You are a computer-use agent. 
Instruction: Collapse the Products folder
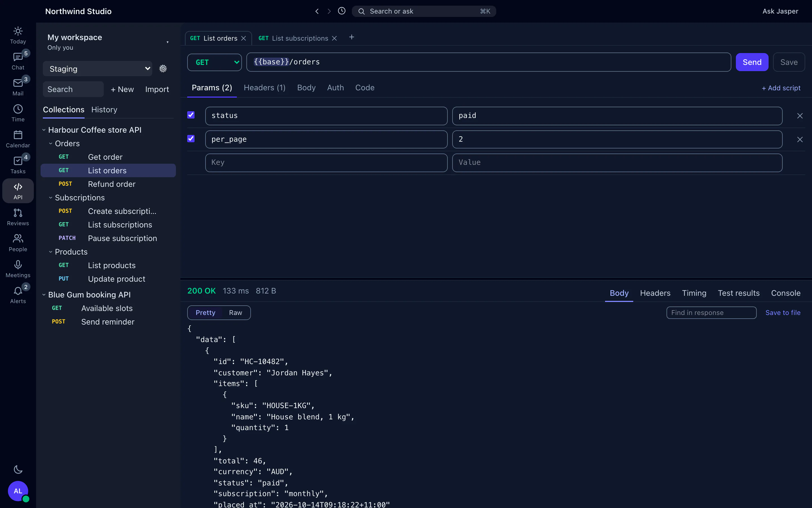click(x=50, y=252)
